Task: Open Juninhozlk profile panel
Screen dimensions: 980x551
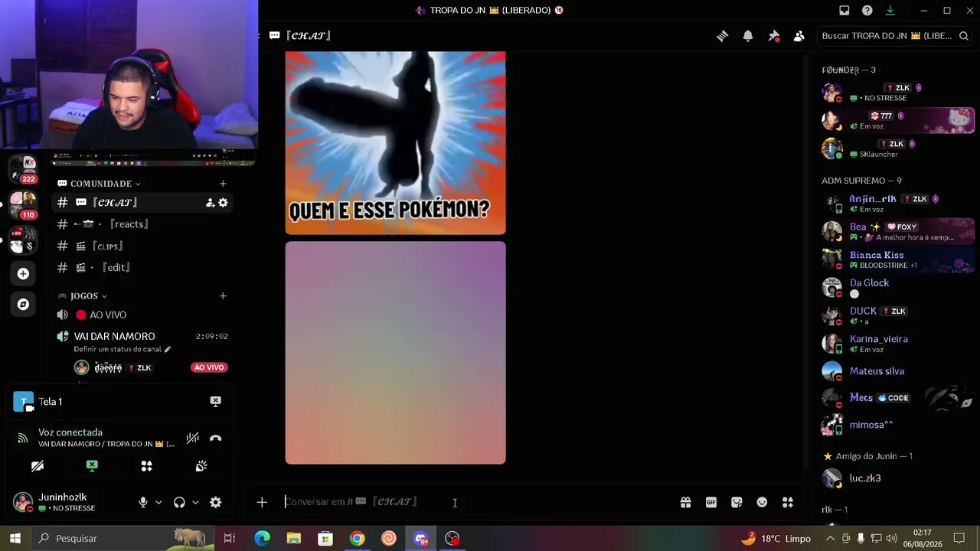Action: coord(69,503)
